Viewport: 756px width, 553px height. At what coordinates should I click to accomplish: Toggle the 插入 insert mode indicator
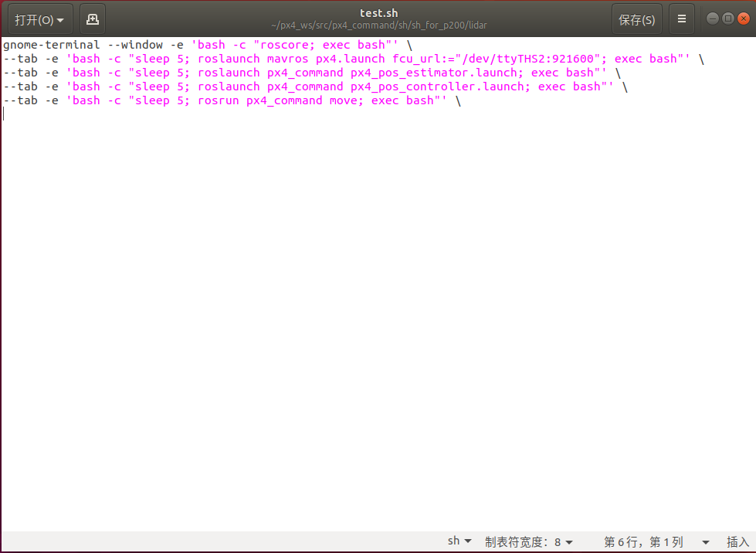pos(737,542)
